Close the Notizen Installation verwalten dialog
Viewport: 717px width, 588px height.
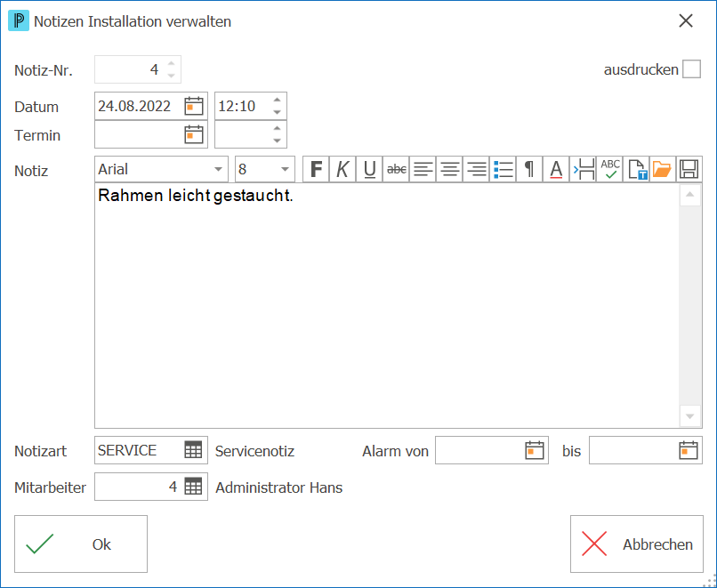point(686,21)
